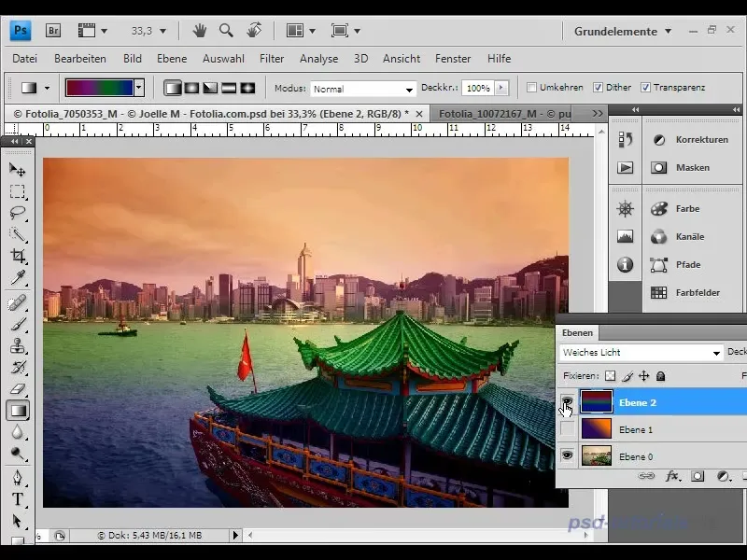Select the Eyedropper tool
Screen dimensions: 747x560
pyautogui.click(x=18, y=277)
